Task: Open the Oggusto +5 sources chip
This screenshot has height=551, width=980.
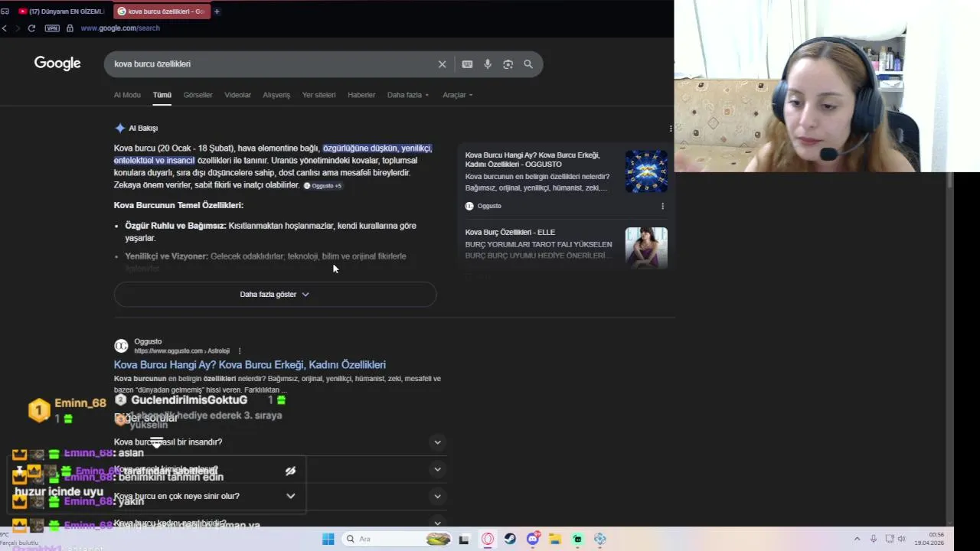Action: coord(322,186)
